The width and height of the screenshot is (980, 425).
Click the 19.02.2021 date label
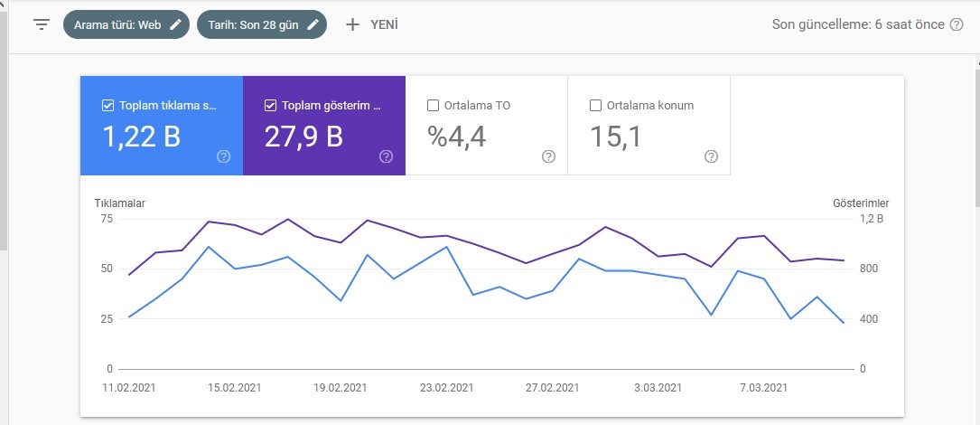click(x=340, y=387)
